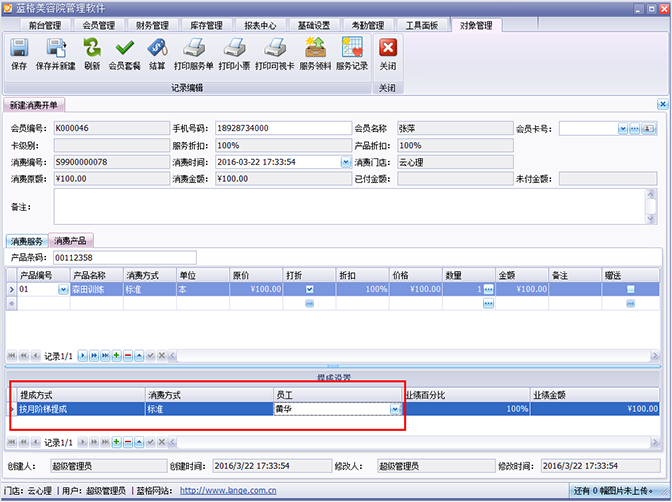Open 会员套餐 from the toolbar

click(x=124, y=54)
